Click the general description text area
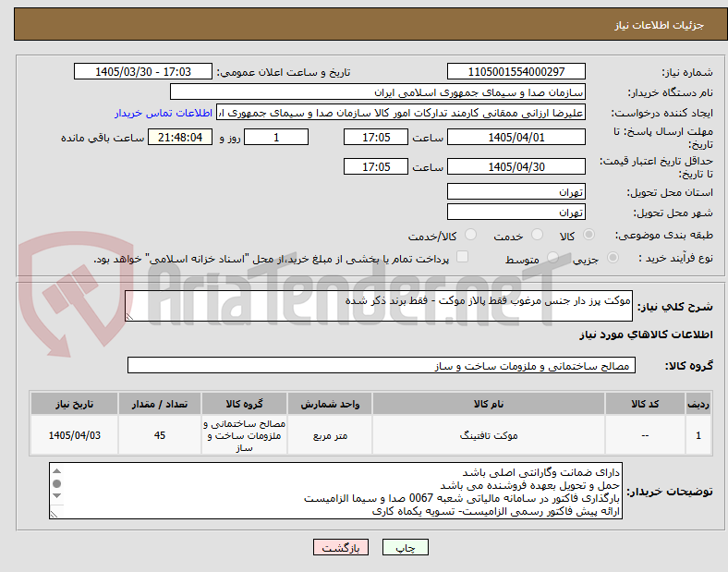This screenshot has height=572, width=728. pyautogui.click(x=379, y=307)
